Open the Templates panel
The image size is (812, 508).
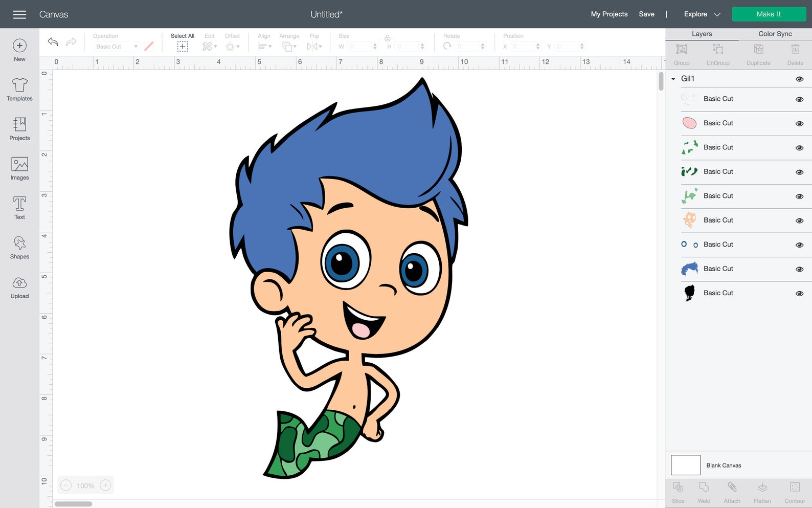[x=19, y=89]
